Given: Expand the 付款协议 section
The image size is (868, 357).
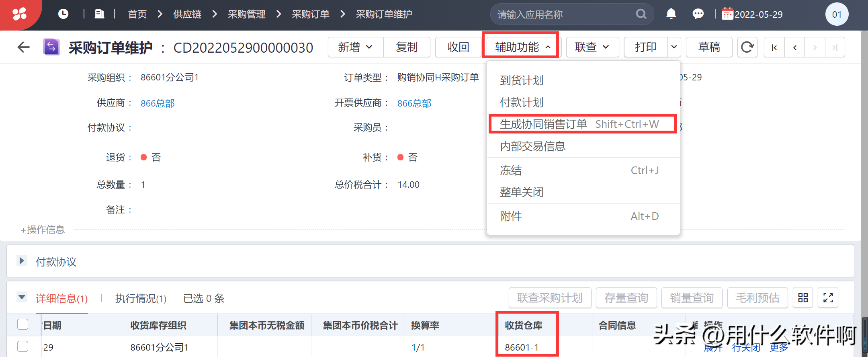Looking at the screenshot, I should 22,261.
